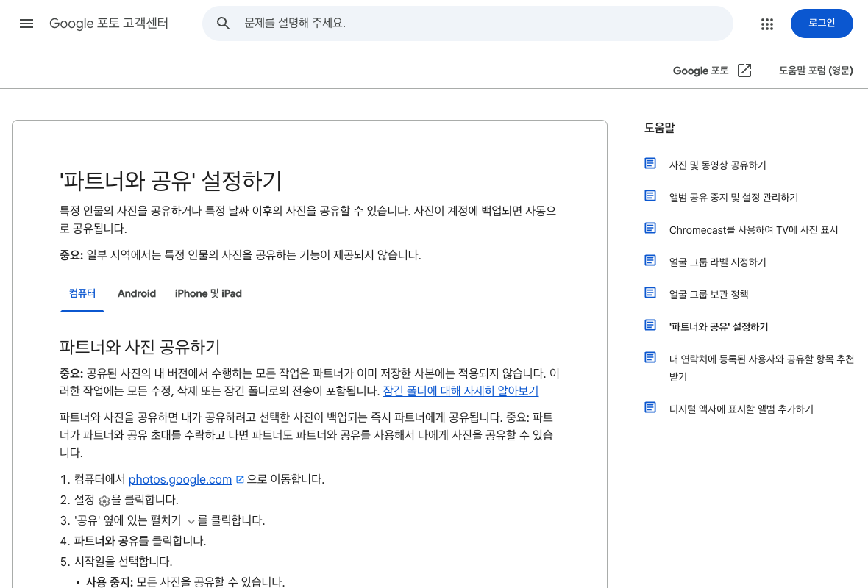This screenshot has width=868, height=588.
Task: Open sidebar '파트너와 공유' 설정하기 article
Action: pyautogui.click(x=719, y=327)
